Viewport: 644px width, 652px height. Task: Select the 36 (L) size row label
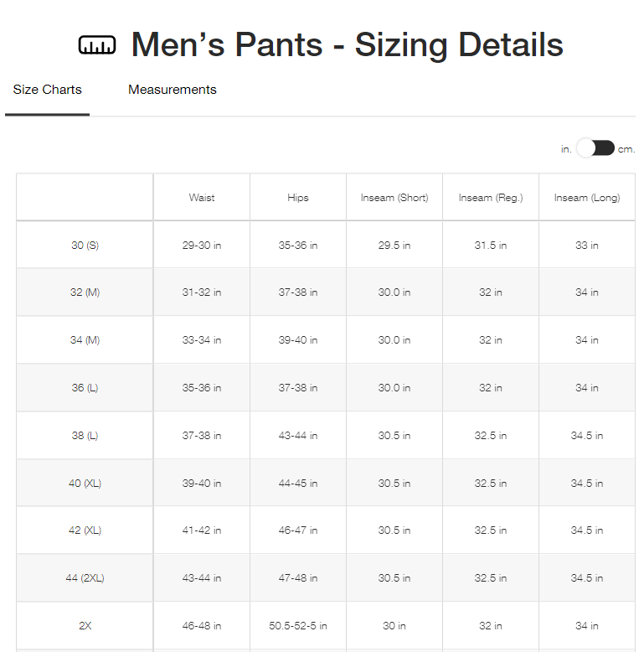85,388
